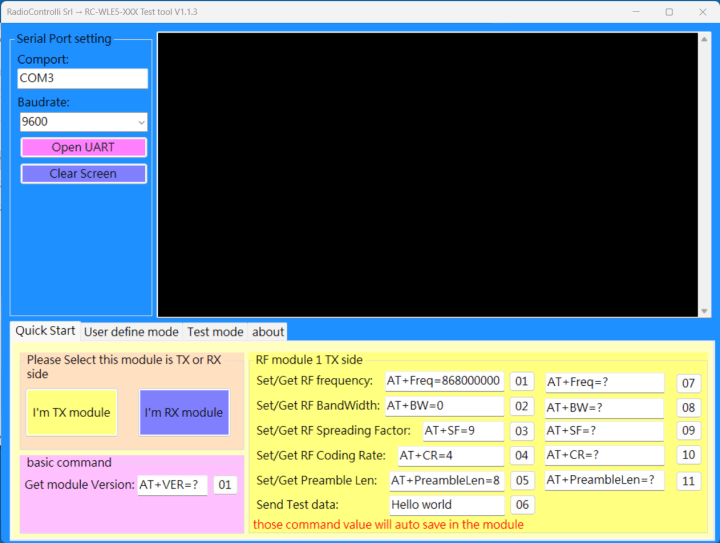Open the Test mode tab

215,332
